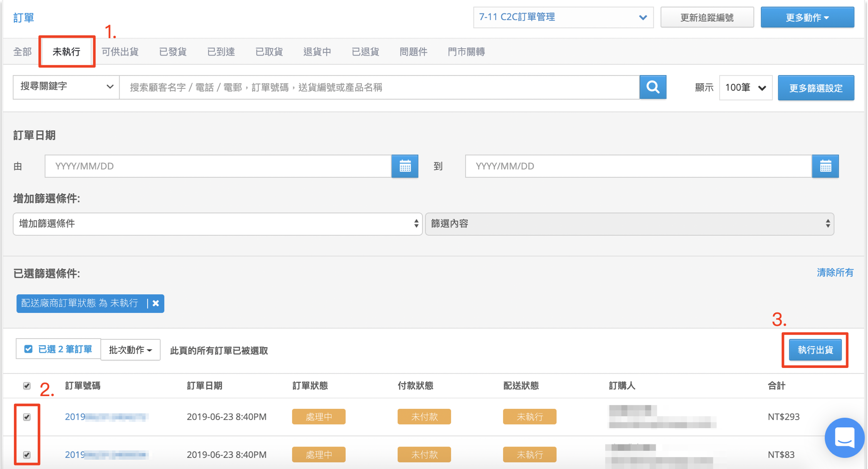The width and height of the screenshot is (868, 469).
Task: Change the 100筆 display count dropdown
Action: [745, 88]
